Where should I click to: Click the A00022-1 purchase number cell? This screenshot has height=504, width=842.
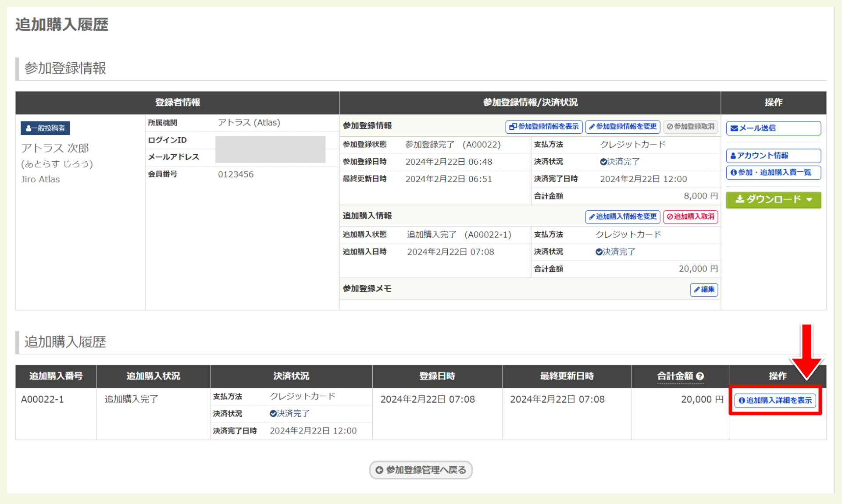point(43,399)
